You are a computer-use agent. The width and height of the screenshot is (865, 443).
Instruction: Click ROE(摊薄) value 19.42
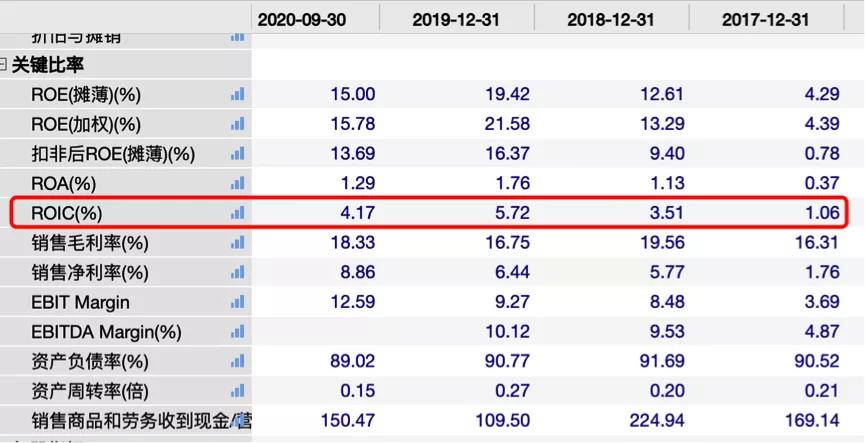[x=508, y=94]
